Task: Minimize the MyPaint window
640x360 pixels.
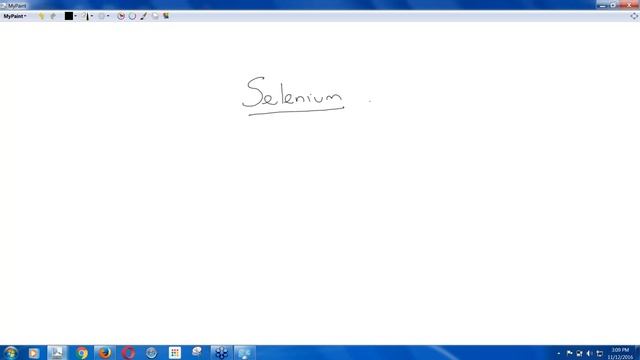Action: (x=602, y=5)
